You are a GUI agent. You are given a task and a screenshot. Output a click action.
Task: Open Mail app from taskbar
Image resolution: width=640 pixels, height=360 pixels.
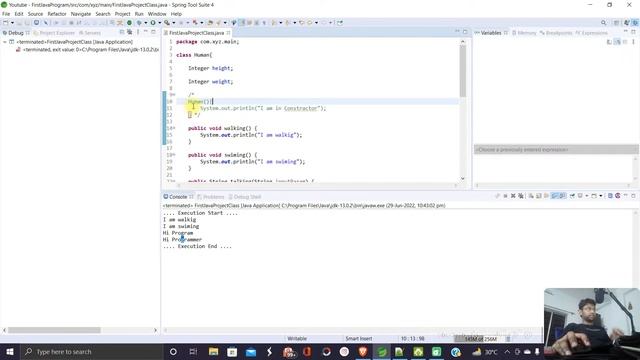click(x=251, y=351)
